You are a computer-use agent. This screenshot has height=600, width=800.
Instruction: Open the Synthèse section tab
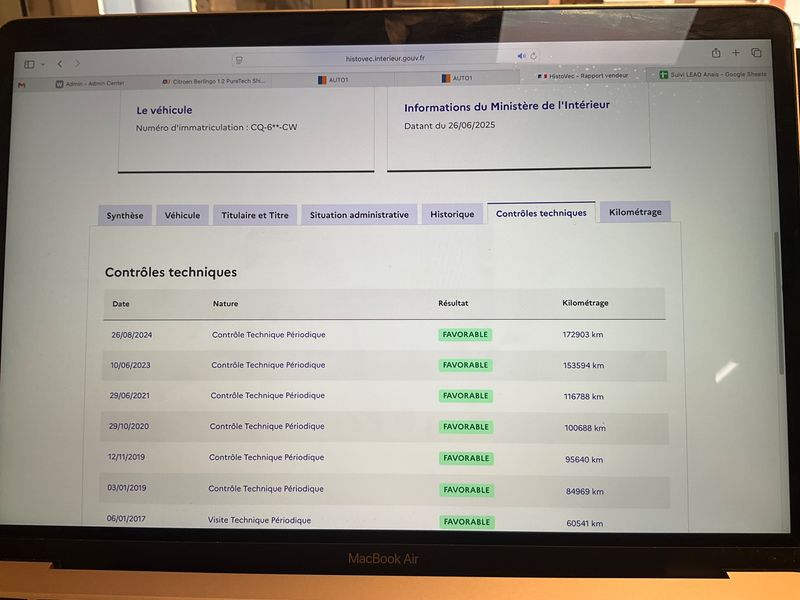coord(125,216)
